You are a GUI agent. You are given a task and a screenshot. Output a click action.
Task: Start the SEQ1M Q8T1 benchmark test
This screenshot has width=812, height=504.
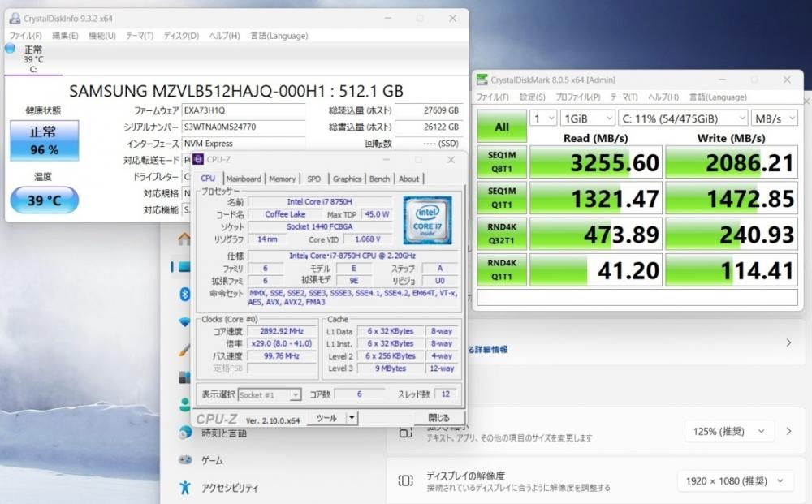point(502,162)
